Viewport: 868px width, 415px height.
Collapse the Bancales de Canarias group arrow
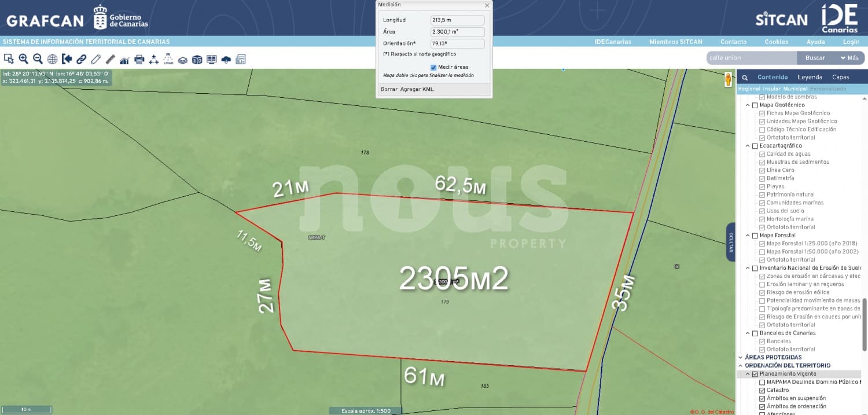(748, 333)
